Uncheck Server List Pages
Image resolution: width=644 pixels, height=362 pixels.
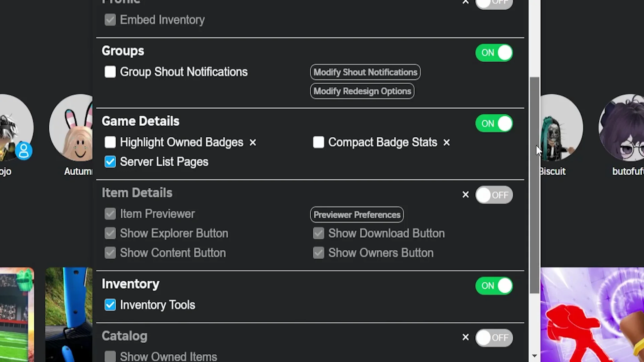pyautogui.click(x=110, y=162)
